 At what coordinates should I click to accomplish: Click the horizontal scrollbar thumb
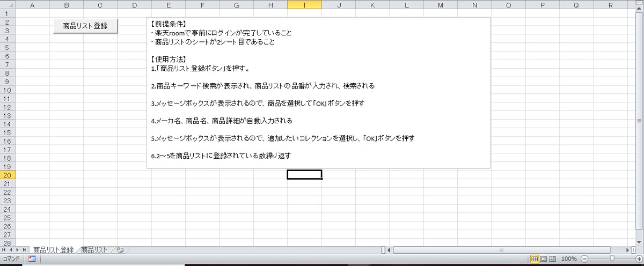pos(501,250)
